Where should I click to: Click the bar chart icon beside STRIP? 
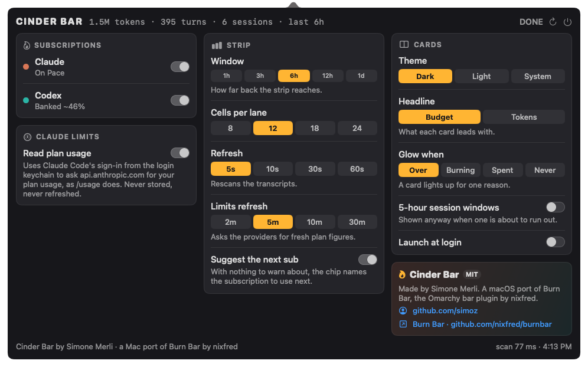[x=217, y=45]
